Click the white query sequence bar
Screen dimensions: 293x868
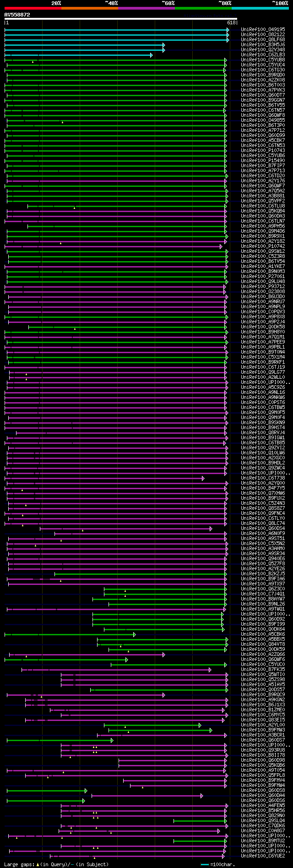(121, 19)
